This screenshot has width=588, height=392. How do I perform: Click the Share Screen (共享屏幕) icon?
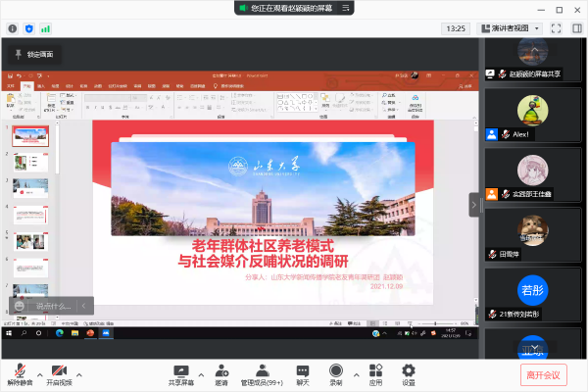(x=178, y=370)
